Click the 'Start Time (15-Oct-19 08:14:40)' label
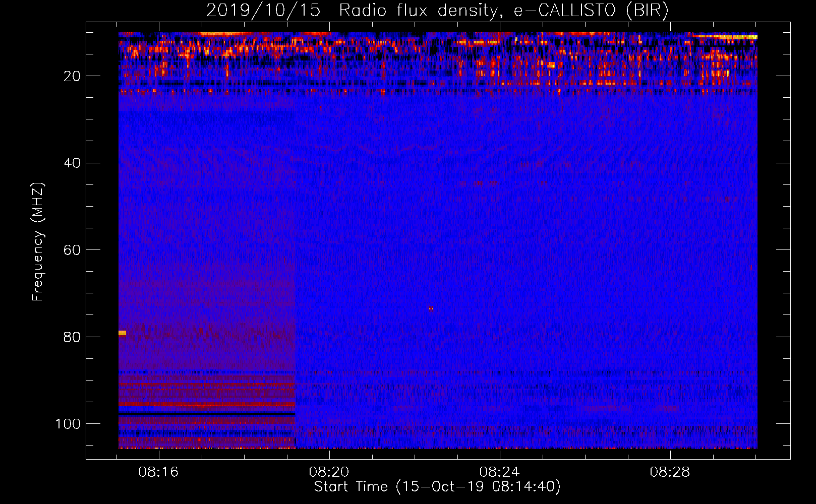 click(x=437, y=487)
